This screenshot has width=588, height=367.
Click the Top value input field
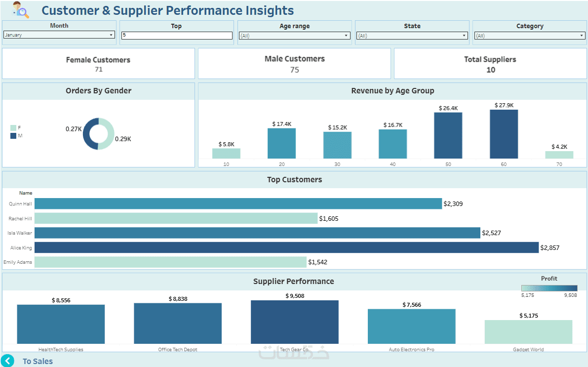(176, 36)
